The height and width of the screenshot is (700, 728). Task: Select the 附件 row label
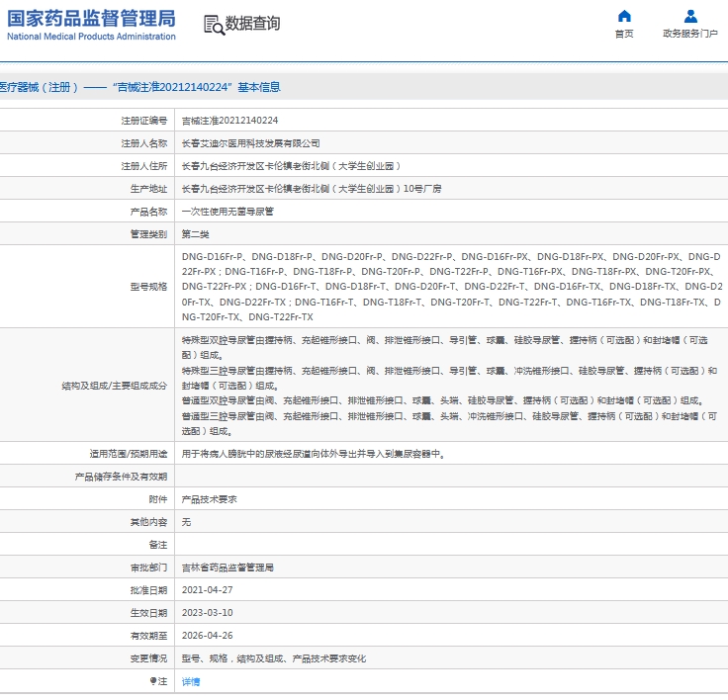click(x=158, y=499)
